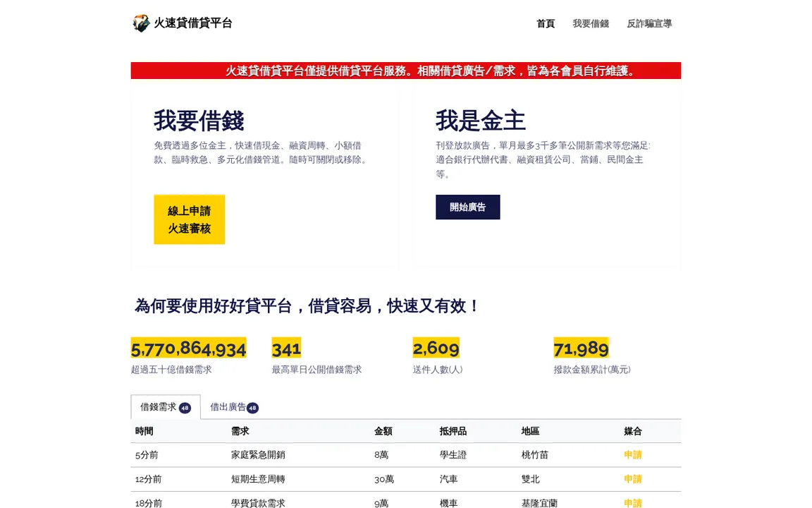Screen dimensions: 812x508
Task: Open 反詐騙宣導 navigation item
Action: (x=649, y=23)
